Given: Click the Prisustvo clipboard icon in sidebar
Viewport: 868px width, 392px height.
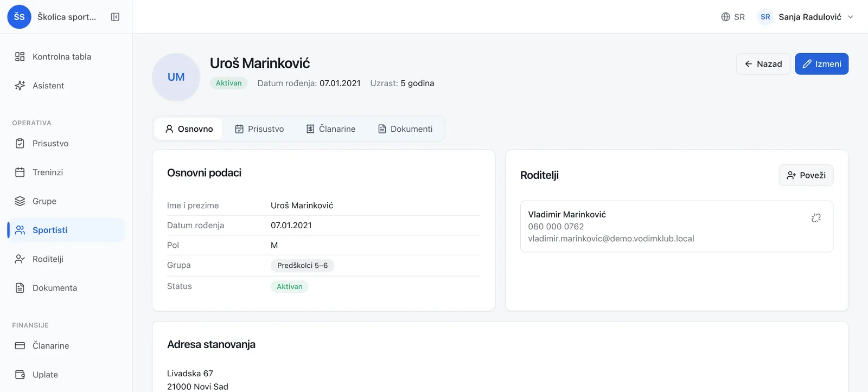Looking at the screenshot, I should tap(20, 144).
